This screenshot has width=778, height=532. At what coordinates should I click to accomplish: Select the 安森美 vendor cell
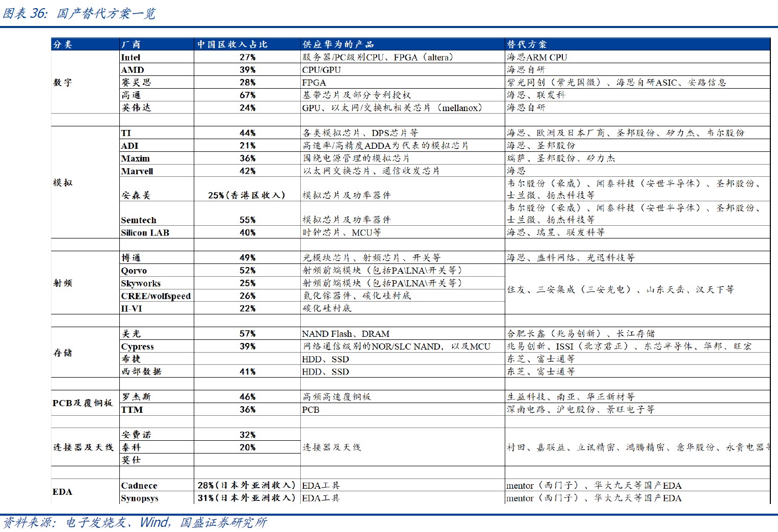click(157, 189)
